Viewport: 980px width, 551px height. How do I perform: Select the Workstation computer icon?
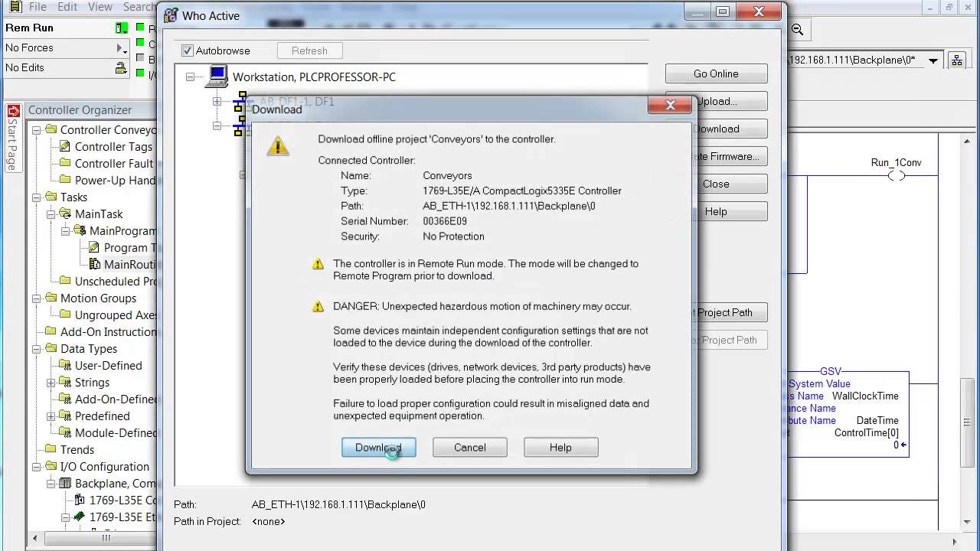click(217, 76)
